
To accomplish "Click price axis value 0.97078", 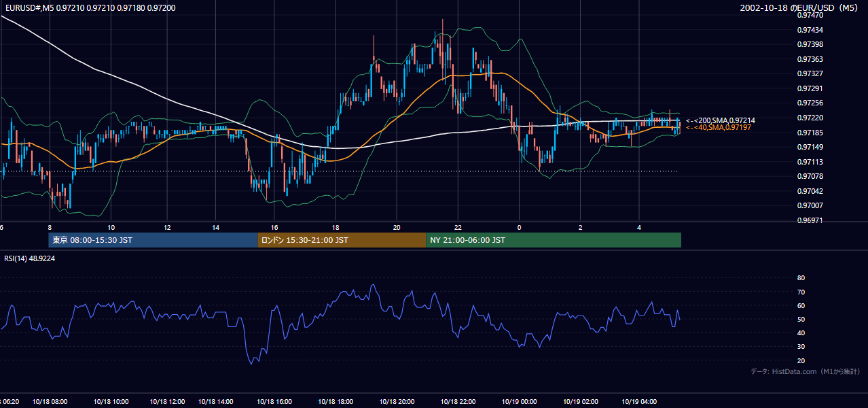I will (x=810, y=176).
